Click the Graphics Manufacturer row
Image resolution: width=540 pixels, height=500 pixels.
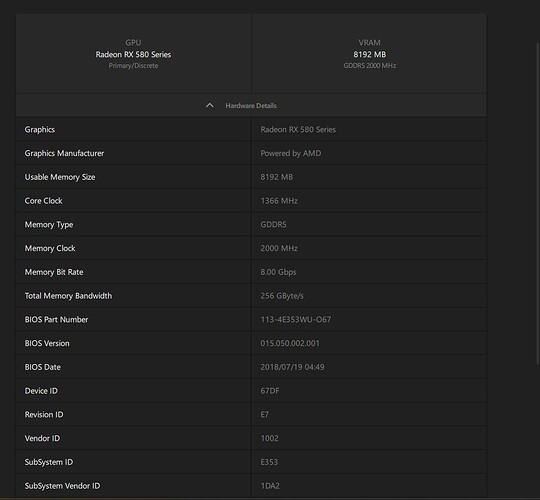(x=251, y=153)
